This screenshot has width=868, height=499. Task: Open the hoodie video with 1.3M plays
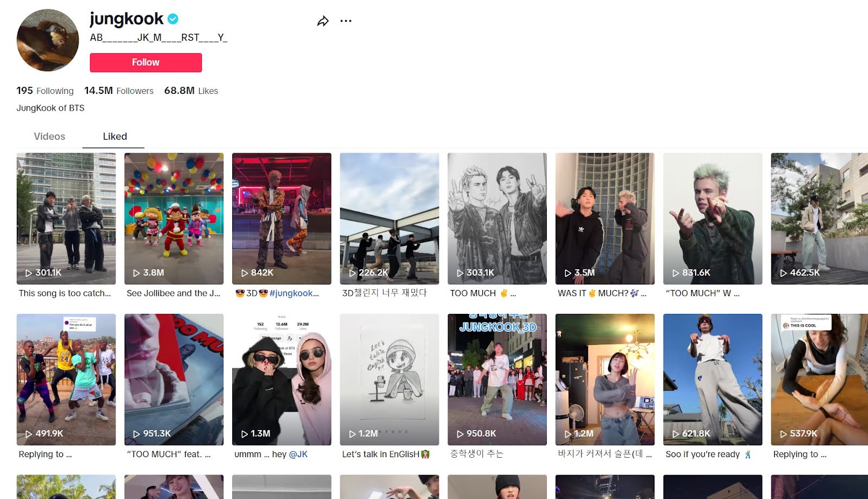click(282, 380)
